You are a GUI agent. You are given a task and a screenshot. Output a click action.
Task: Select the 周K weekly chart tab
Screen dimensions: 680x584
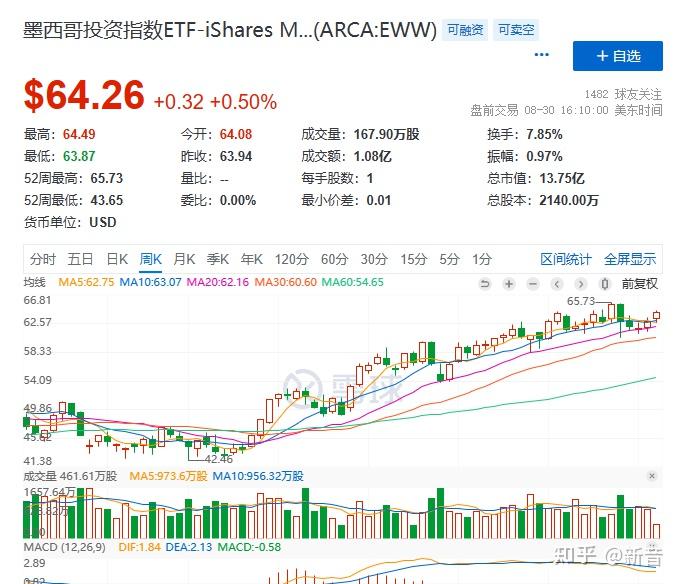(150, 259)
